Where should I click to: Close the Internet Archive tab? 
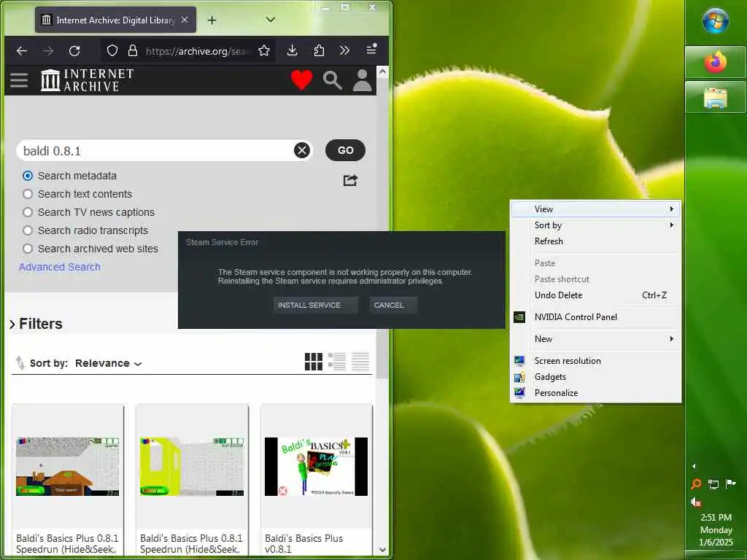coord(185,20)
